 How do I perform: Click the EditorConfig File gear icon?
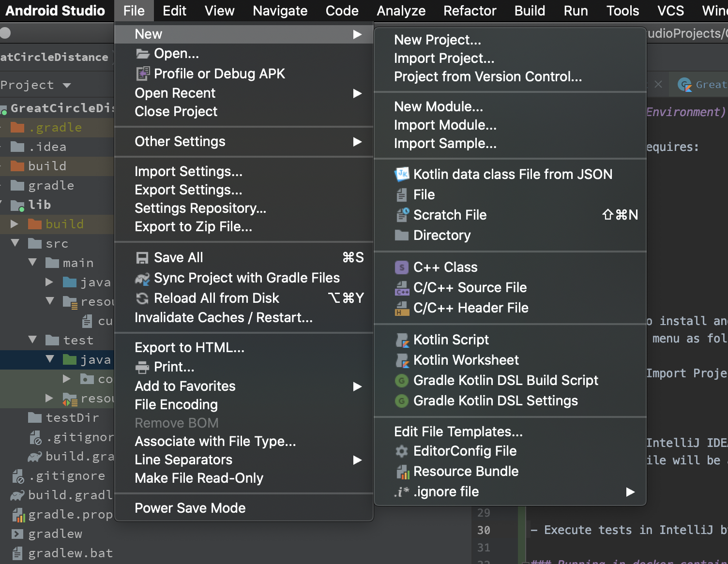[x=402, y=451]
